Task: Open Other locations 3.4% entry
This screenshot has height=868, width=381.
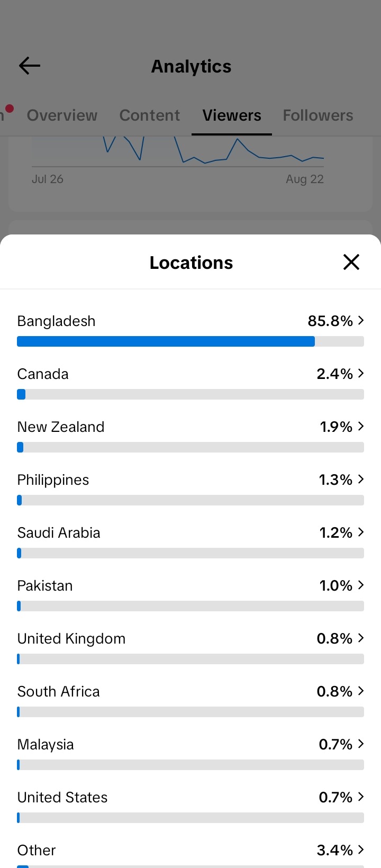Action: point(190,850)
